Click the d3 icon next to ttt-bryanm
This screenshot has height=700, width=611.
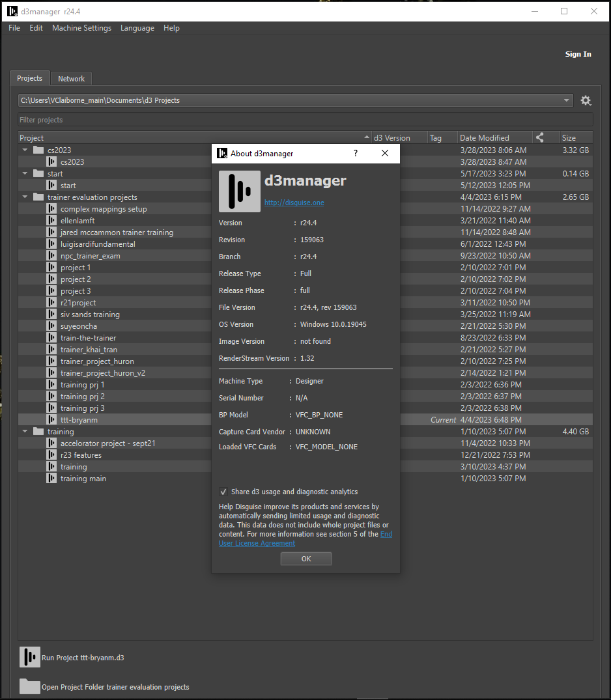pos(51,419)
